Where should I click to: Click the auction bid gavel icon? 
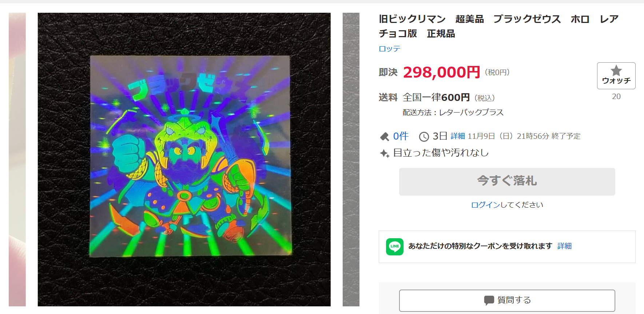tap(385, 137)
